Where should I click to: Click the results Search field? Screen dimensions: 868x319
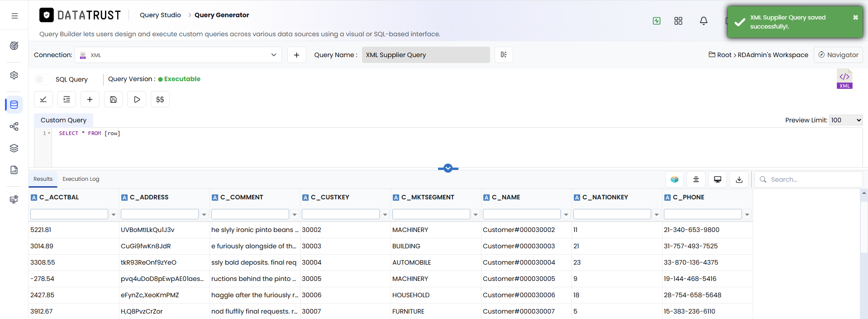coord(808,179)
